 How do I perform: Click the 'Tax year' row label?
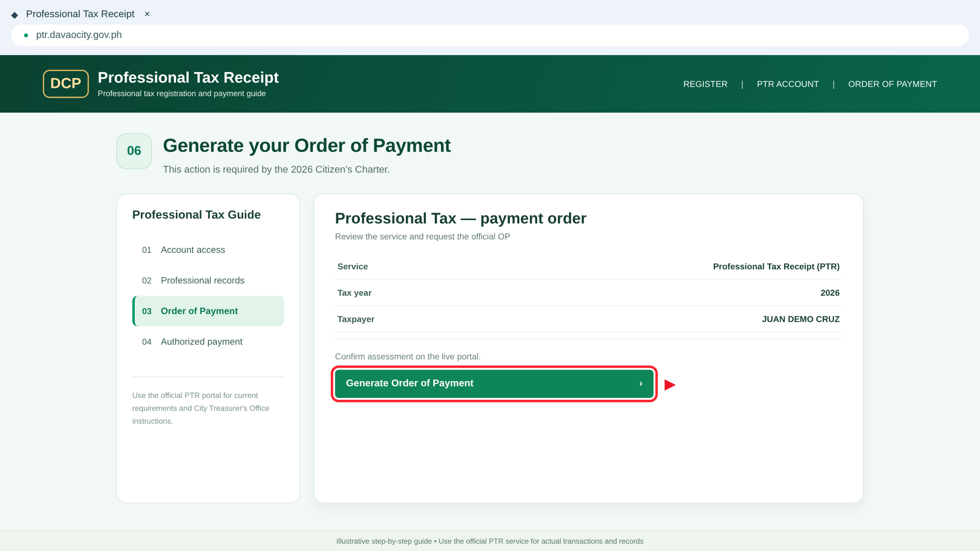(354, 293)
